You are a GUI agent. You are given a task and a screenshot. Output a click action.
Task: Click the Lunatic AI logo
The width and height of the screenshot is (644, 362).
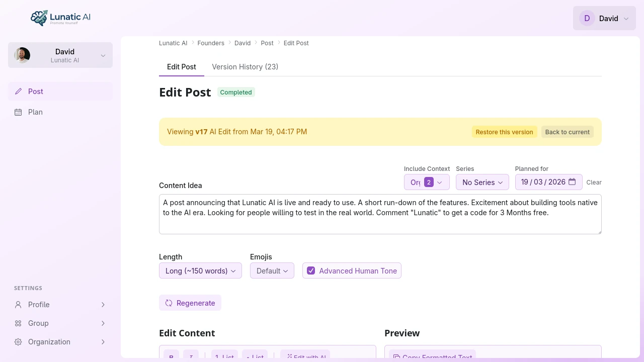(60, 18)
